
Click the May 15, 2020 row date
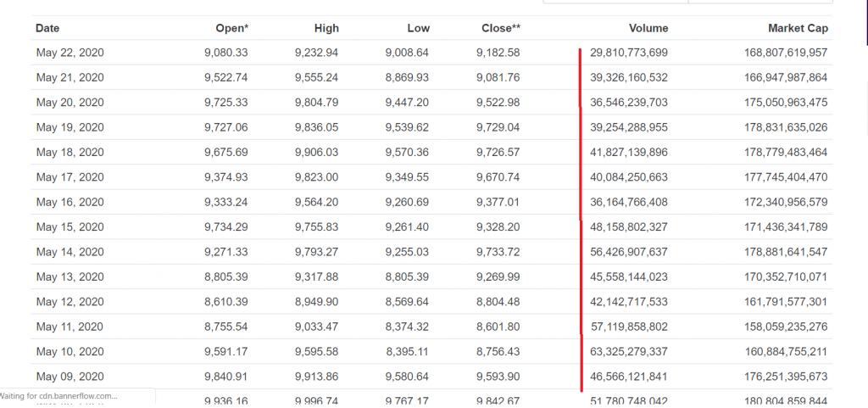point(70,227)
